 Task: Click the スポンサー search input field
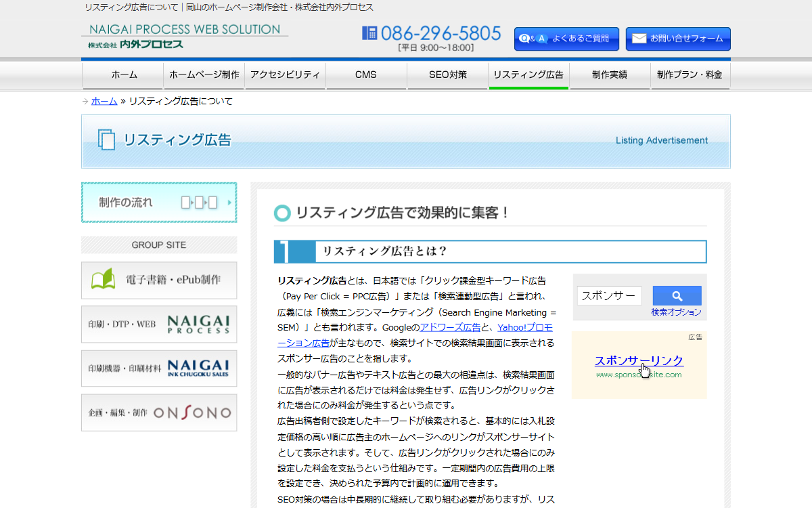610,296
